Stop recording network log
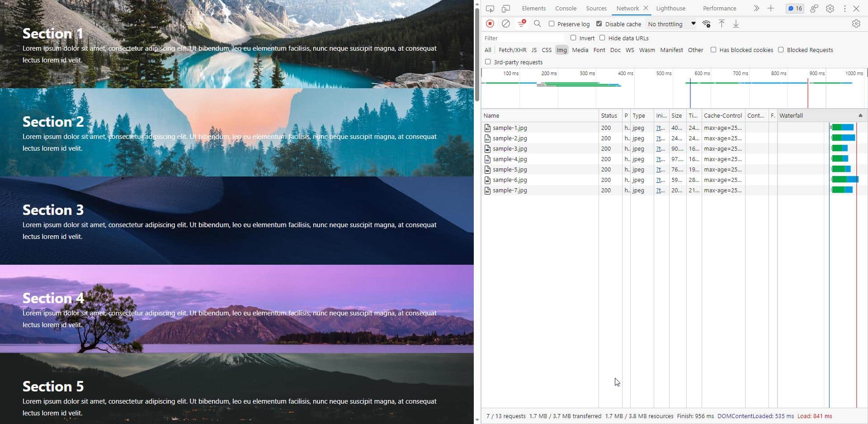The image size is (868, 424). click(490, 24)
